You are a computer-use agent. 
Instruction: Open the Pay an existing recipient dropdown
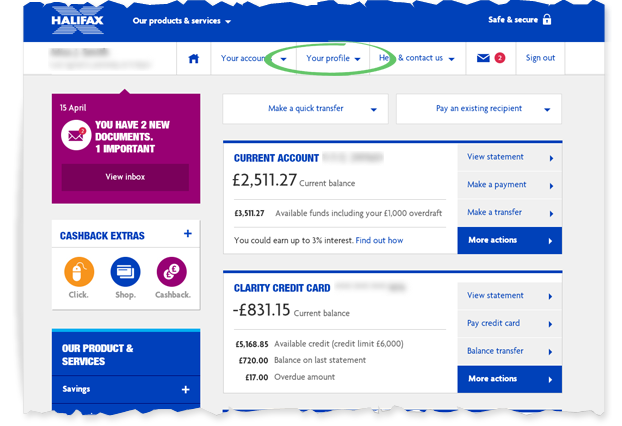tap(479, 109)
